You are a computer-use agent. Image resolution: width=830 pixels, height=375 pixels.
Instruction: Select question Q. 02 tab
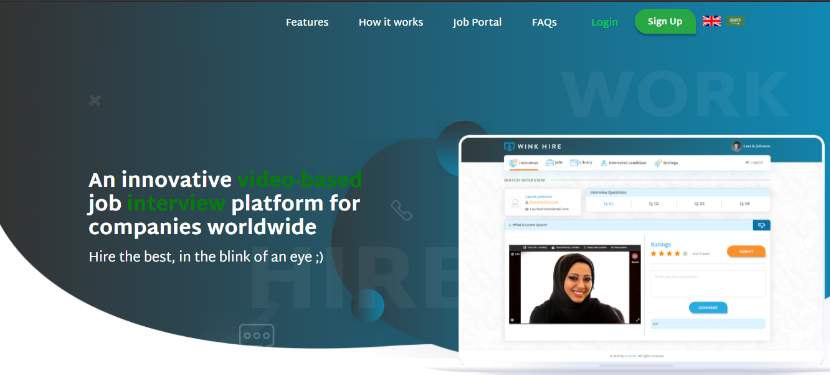click(653, 204)
